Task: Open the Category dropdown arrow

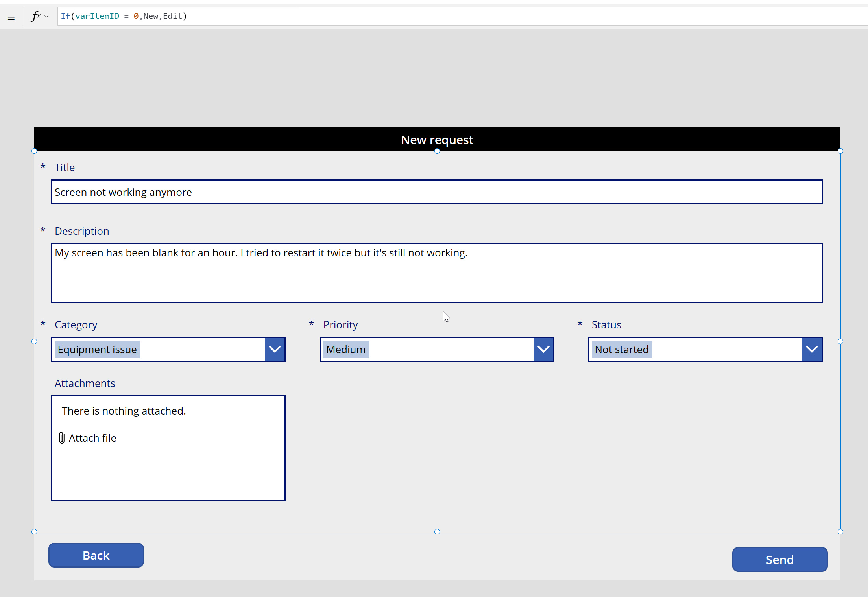Action: [x=275, y=349]
